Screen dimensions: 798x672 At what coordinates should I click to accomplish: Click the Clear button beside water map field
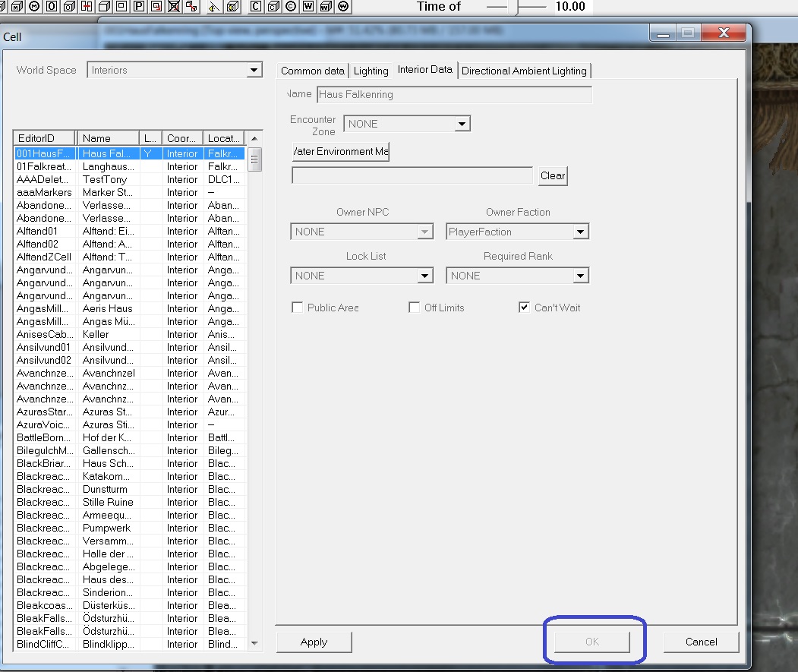553,175
